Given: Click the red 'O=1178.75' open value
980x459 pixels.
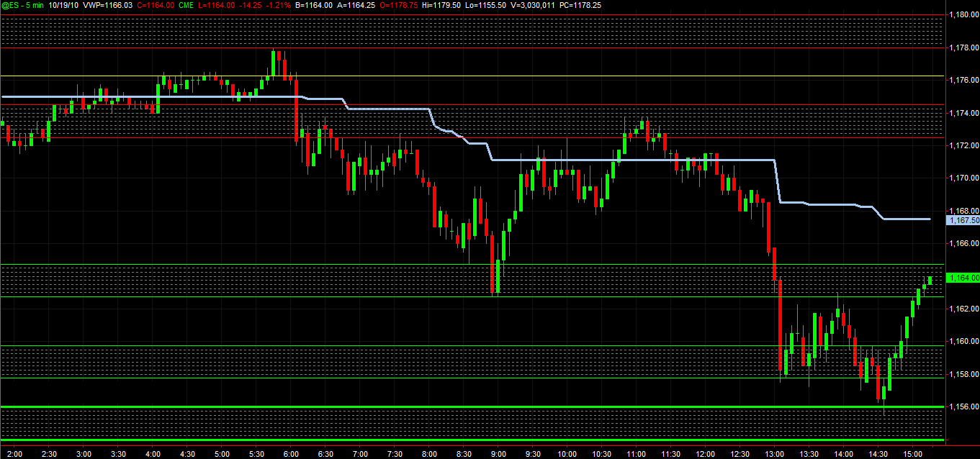Looking at the screenshot, I should pyautogui.click(x=398, y=5).
